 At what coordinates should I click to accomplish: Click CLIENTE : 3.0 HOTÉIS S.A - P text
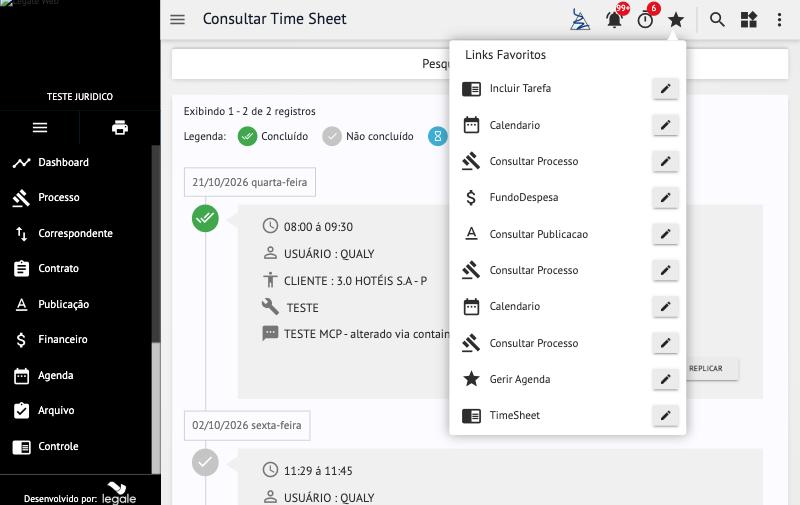(355, 281)
